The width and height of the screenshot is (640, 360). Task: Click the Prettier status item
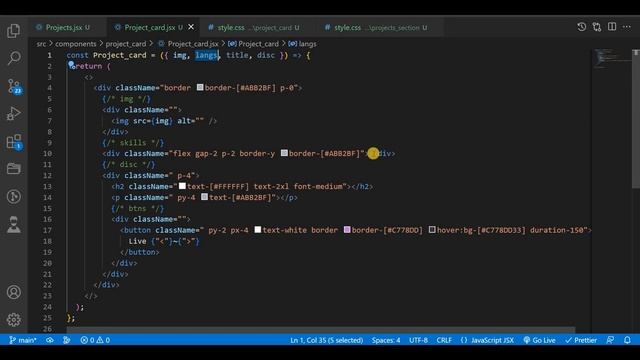click(581, 340)
